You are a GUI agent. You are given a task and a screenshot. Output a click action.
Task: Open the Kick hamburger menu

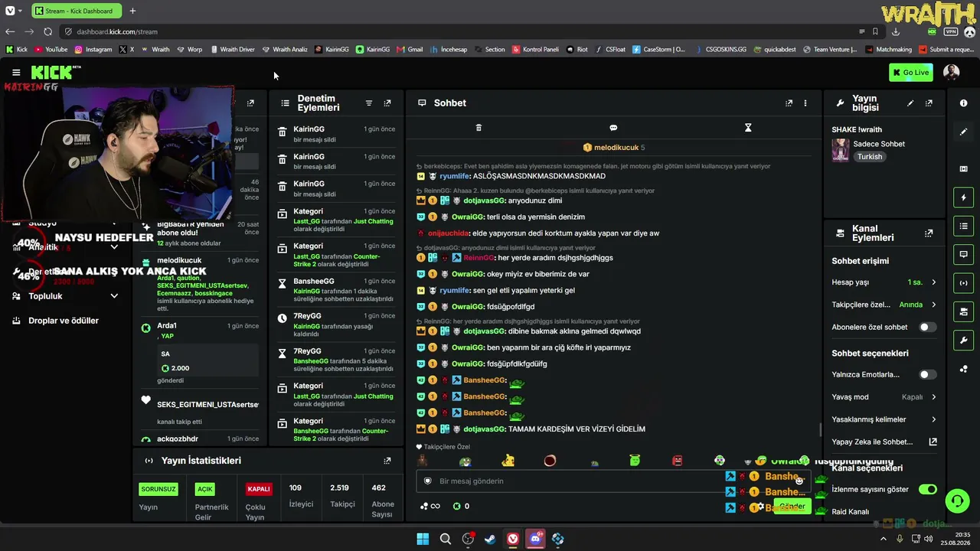click(x=16, y=73)
